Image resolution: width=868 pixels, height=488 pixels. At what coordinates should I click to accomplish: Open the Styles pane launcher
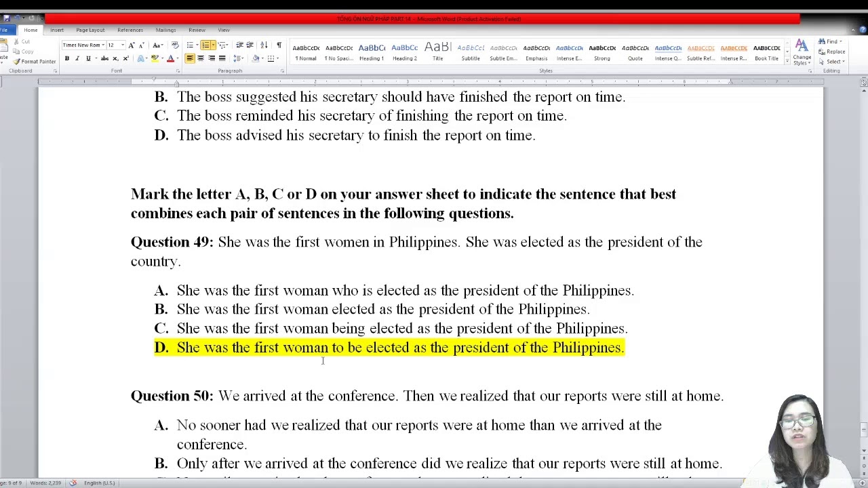pyautogui.click(x=810, y=70)
